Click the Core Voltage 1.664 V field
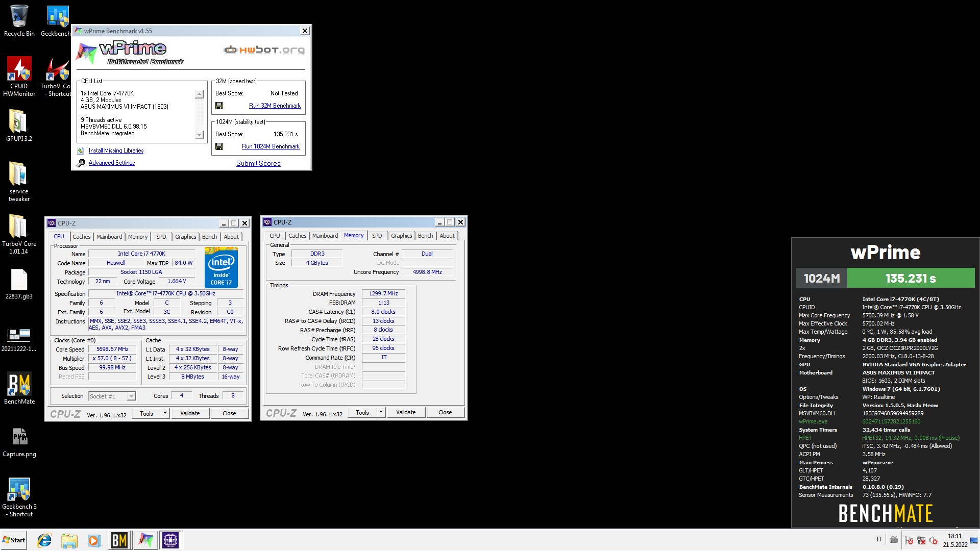Image resolution: width=980 pixels, height=551 pixels. (177, 281)
